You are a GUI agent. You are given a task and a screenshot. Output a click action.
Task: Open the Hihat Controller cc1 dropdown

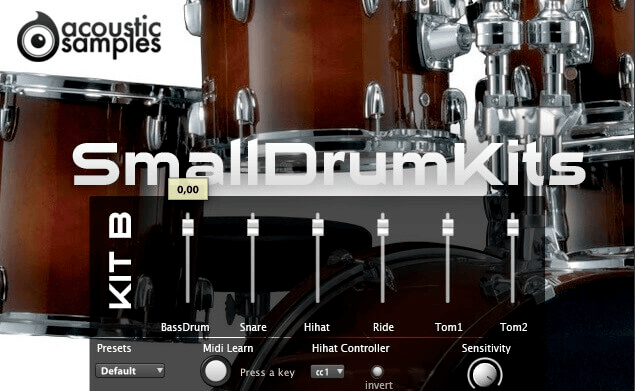coord(327,372)
